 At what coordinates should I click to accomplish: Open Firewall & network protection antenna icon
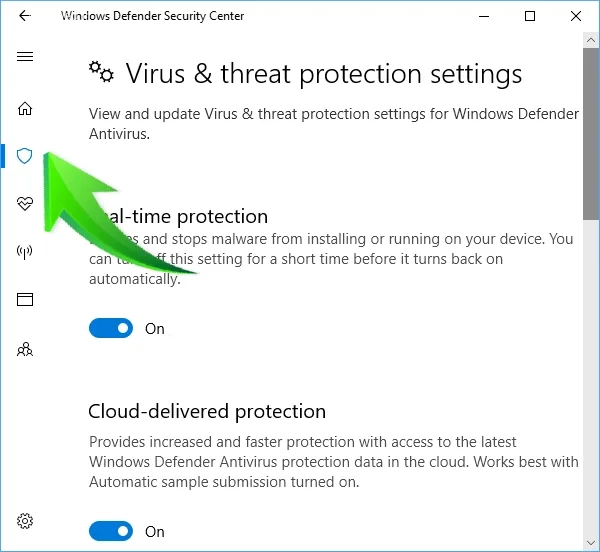click(x=25, y=252)
